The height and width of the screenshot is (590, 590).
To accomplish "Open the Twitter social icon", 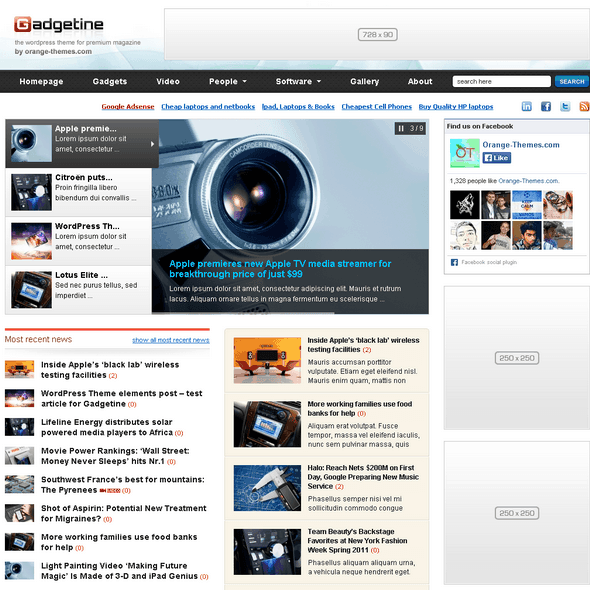I will [565, 106].
